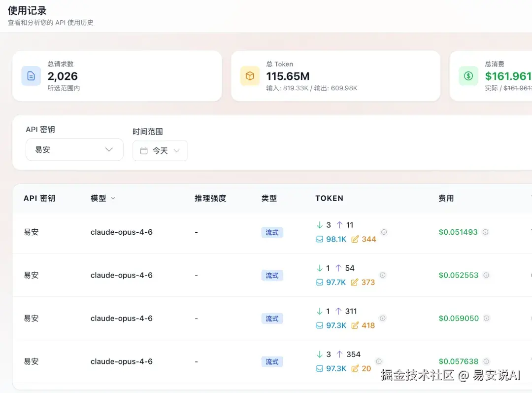
Task: Click the orange pencil icon next to 344
Action: [354, 239]
